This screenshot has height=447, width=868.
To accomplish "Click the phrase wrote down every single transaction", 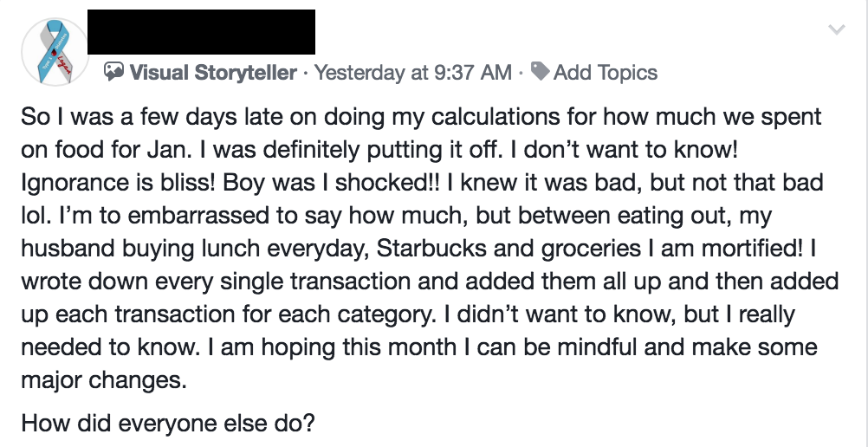I will (x=217, y=282).
